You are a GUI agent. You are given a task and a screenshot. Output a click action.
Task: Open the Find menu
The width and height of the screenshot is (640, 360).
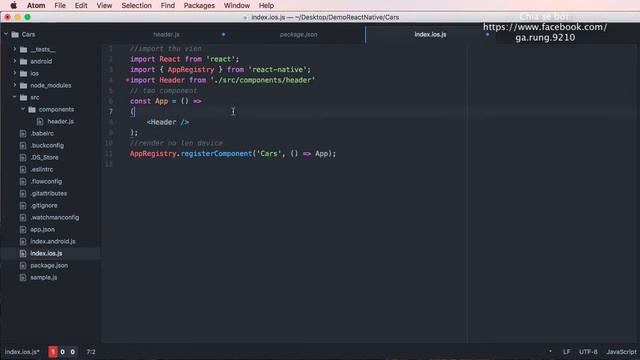click(167, 5)
